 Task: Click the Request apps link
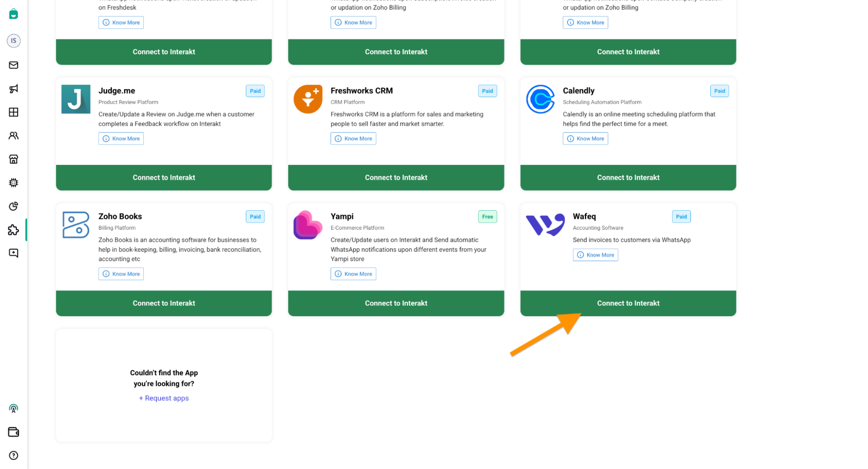pyautogui.click(x=164, y=398)
